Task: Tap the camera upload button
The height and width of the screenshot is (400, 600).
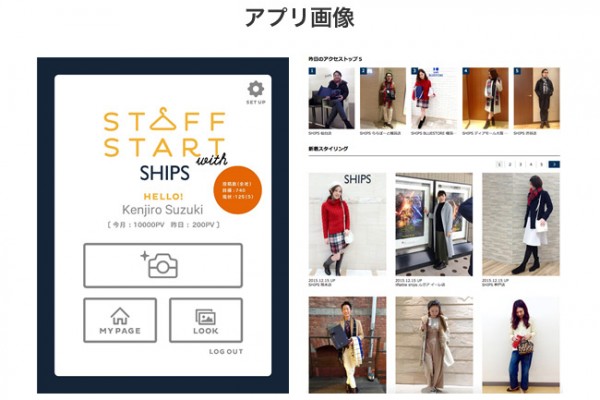Action: [163, 265]
